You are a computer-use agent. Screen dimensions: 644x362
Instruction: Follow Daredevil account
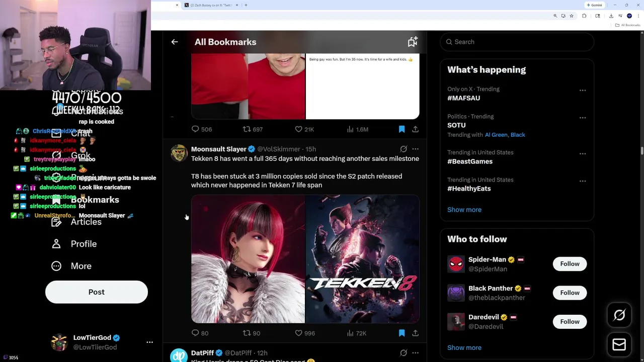coord(570,321)
